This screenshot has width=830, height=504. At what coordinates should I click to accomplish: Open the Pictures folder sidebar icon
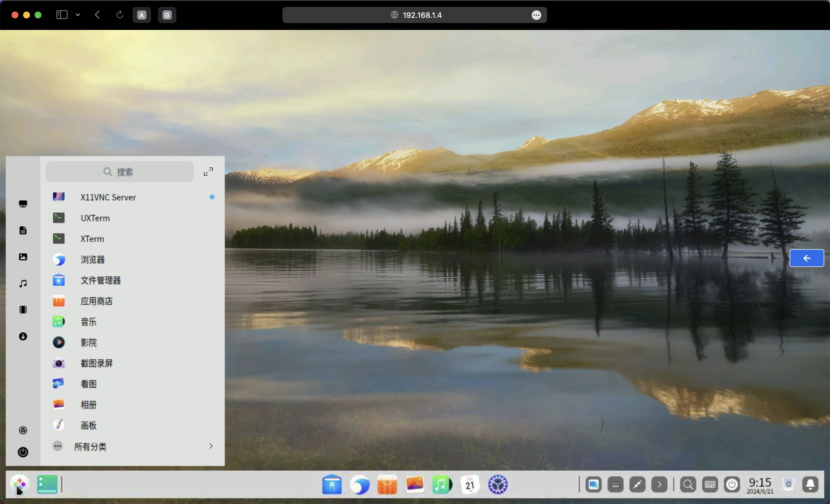click(x=23, y=257)
